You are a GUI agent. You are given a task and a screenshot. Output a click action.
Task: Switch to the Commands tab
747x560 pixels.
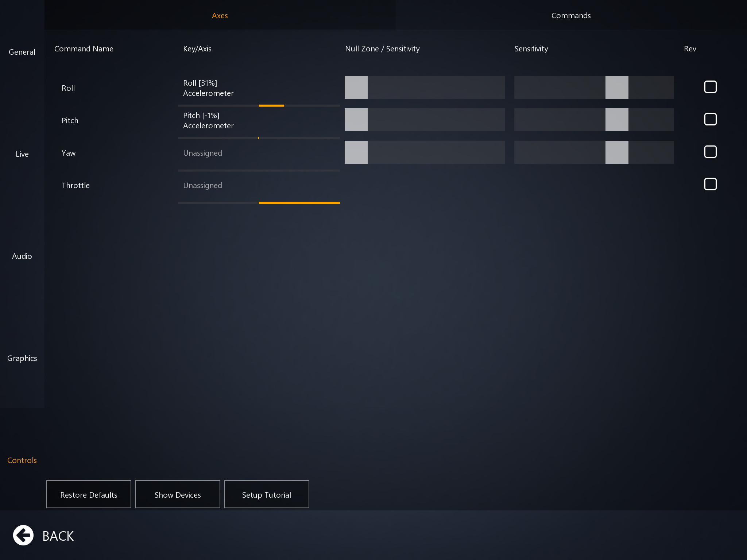(x=571, y=15)
